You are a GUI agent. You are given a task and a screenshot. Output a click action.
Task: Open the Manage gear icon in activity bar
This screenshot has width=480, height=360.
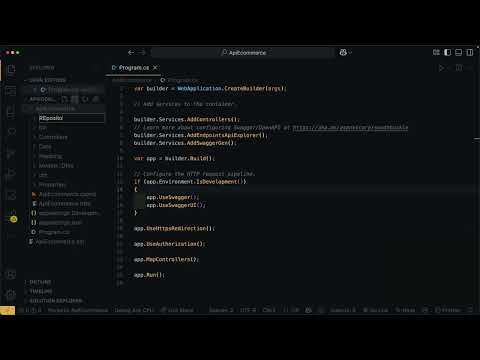(11, 295)
